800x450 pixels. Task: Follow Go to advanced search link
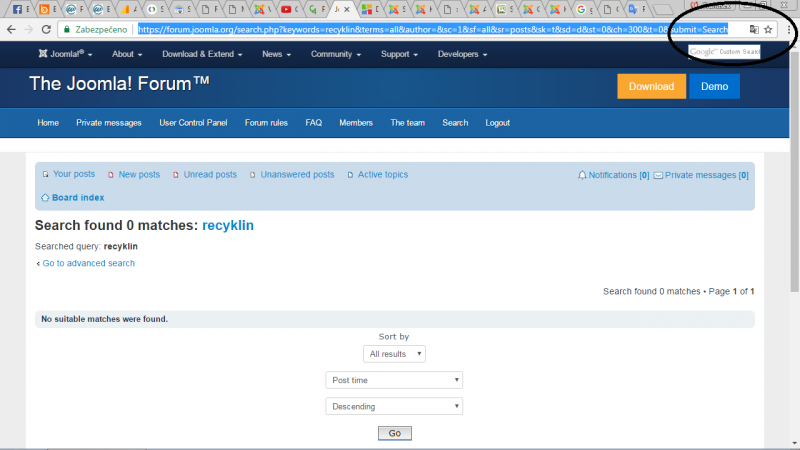[88, 263]
